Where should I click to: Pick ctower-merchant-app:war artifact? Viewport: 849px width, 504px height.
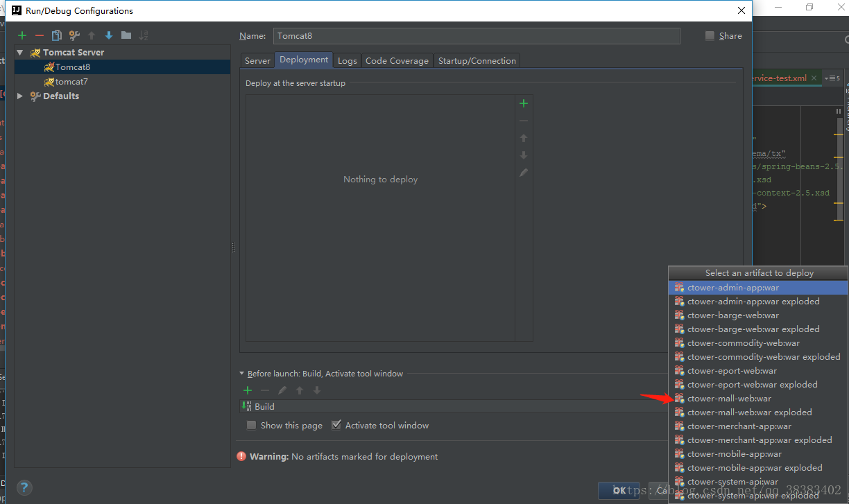click(758, 426)
